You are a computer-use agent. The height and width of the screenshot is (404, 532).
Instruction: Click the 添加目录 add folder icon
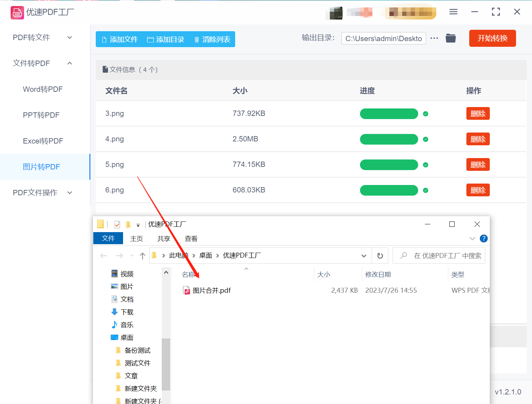[x=150, y=39]
